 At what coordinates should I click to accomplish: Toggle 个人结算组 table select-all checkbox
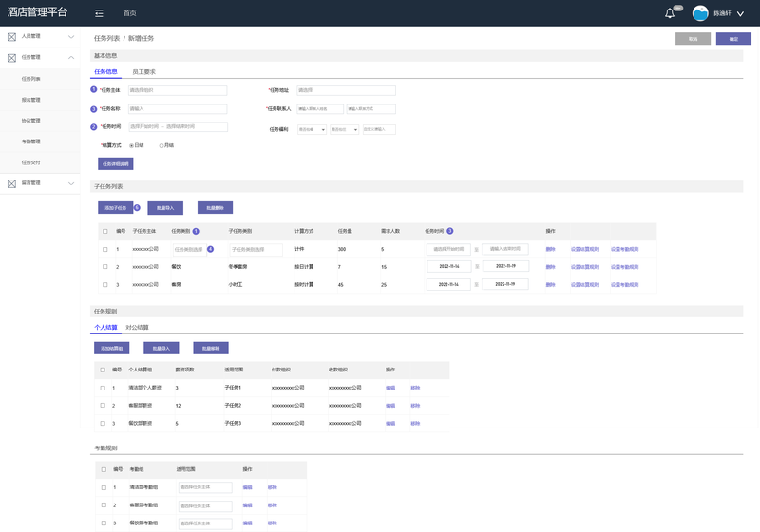click(103, 370)
